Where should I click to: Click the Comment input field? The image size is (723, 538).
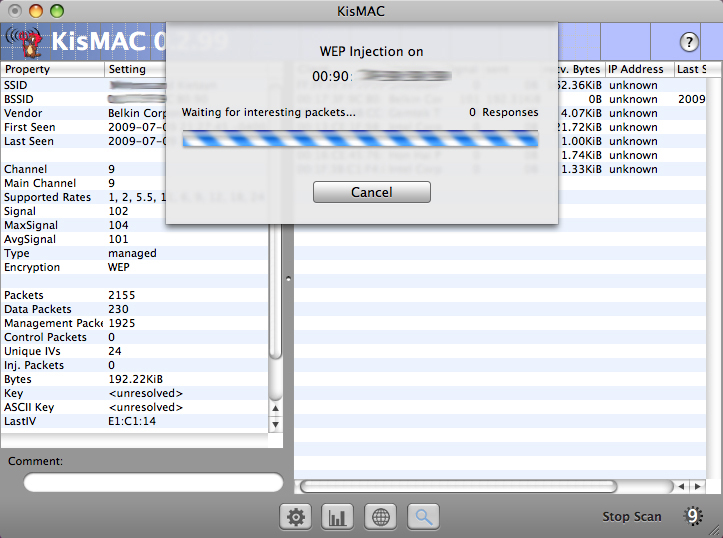[x=153, y=482]
